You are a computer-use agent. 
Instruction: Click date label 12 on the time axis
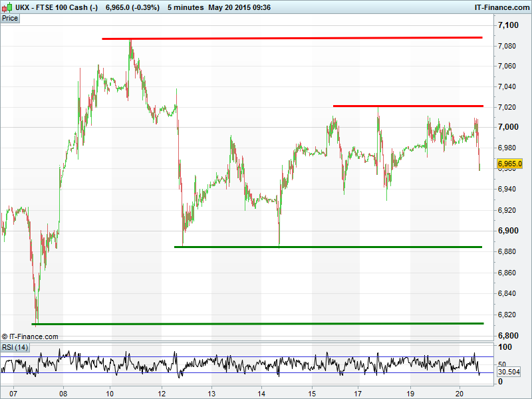(x=162, y=392)
